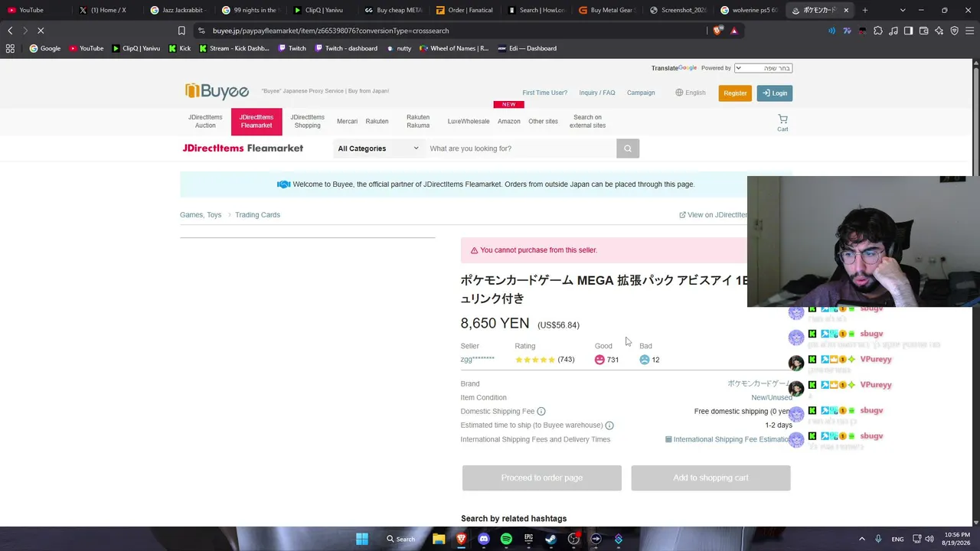This screenshot has width=980, height=551.
Task: Click the Register button
Action: coord(735,93)
